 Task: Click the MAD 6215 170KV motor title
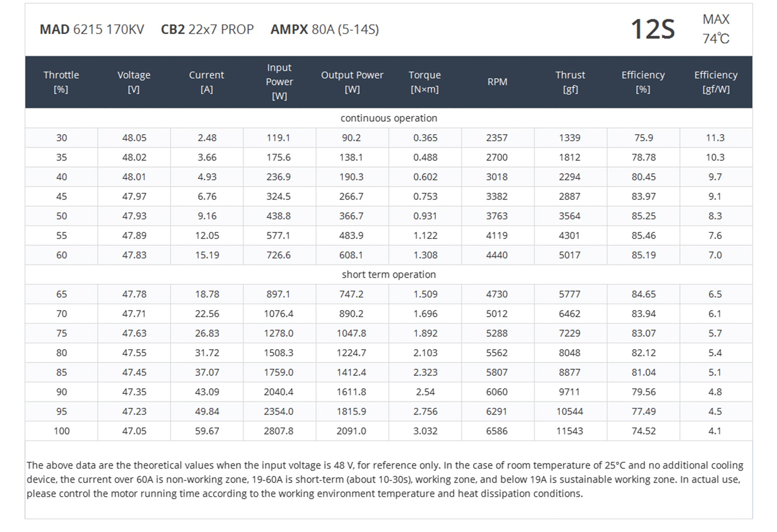(x=92, y=30)
